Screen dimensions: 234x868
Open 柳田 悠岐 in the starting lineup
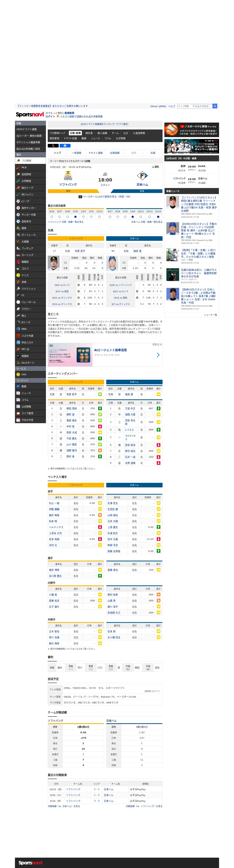click(72, 408)
